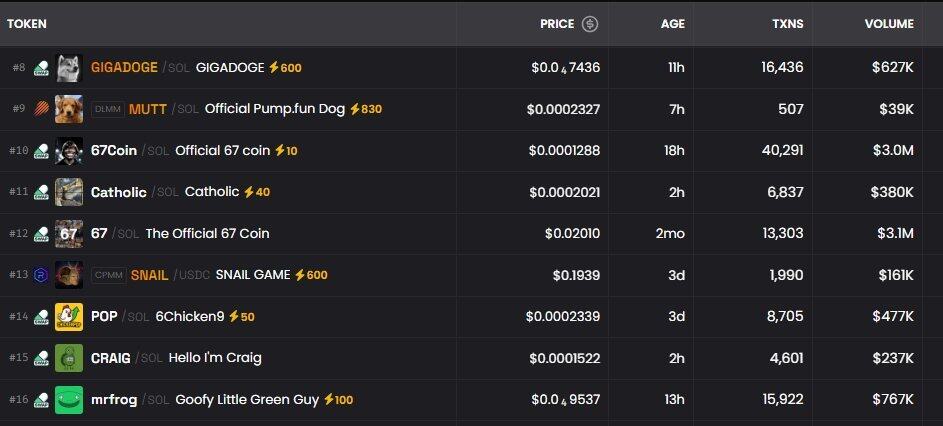Click the pump.fun pill icon on row #10

coord(41,151)
